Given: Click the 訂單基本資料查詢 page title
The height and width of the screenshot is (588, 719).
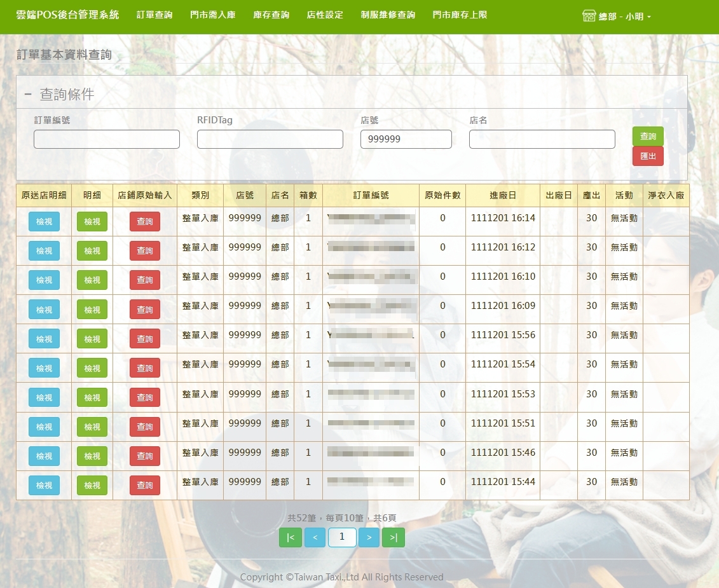Looking at the screenshot, I should [64, 55].
